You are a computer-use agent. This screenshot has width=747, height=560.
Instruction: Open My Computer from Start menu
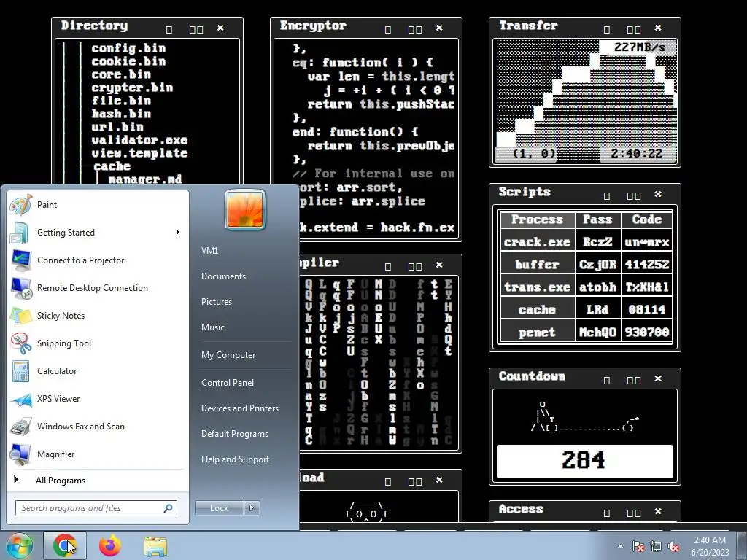point(228,355)
